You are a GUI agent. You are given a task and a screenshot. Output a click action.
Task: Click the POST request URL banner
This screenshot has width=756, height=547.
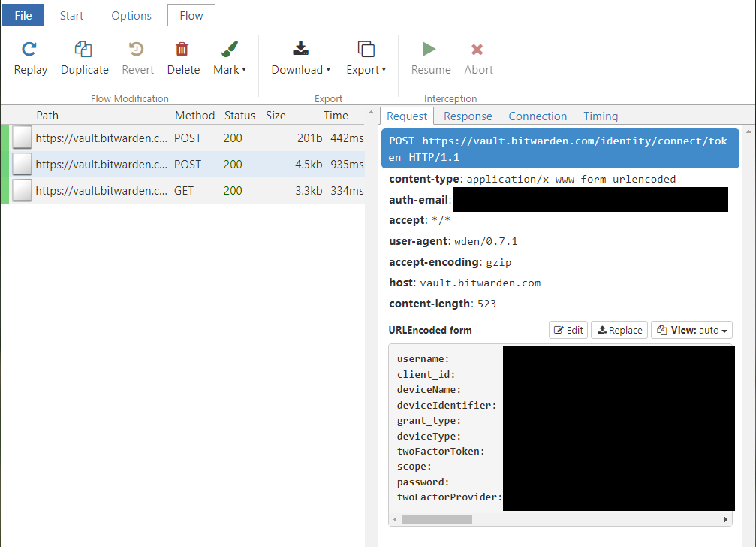coord(560,149)
